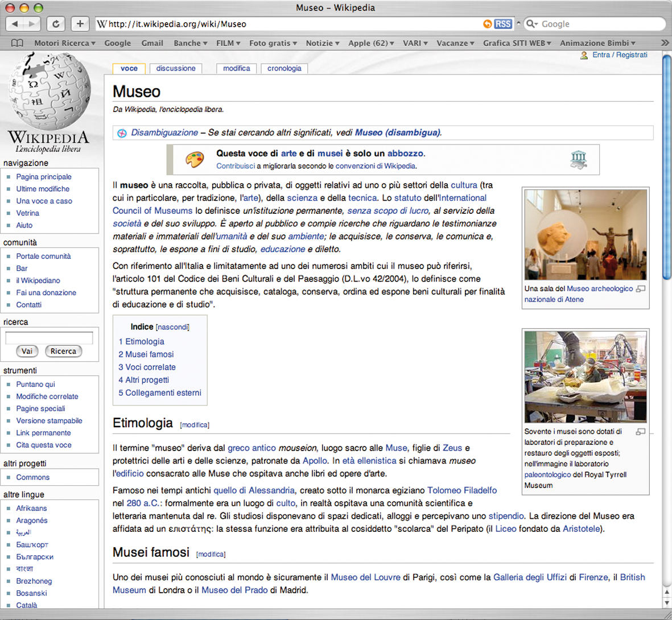
Task: Edit the Etimologia section via modifica
Action: 195,425
